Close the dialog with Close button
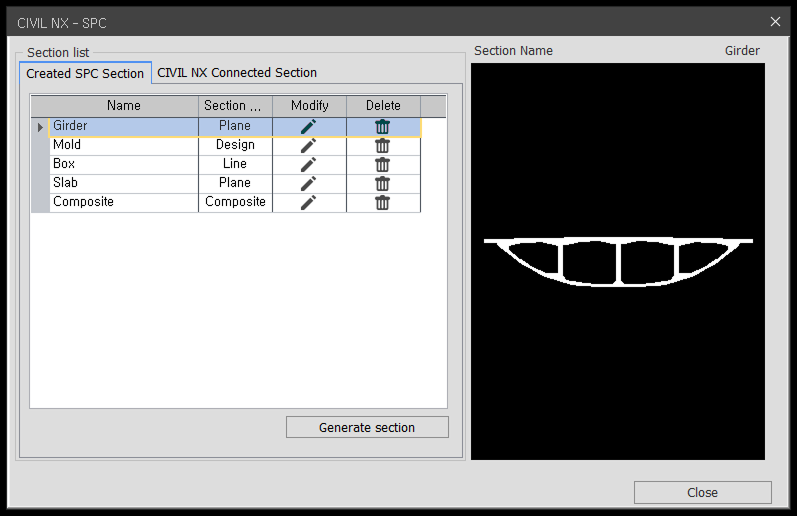The height and width of the screenshot is (516, 797). coord(702,492)
